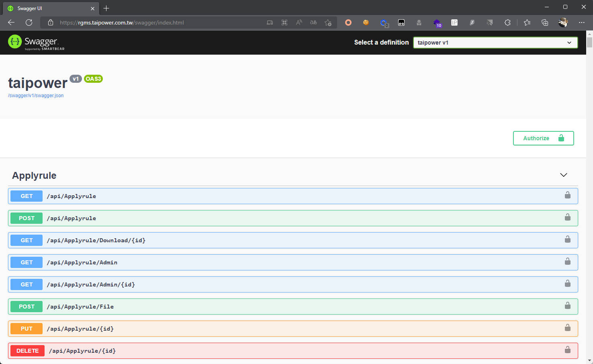The image size is (593, 364).
Task: Click the Authorize button
Action: 543,138
